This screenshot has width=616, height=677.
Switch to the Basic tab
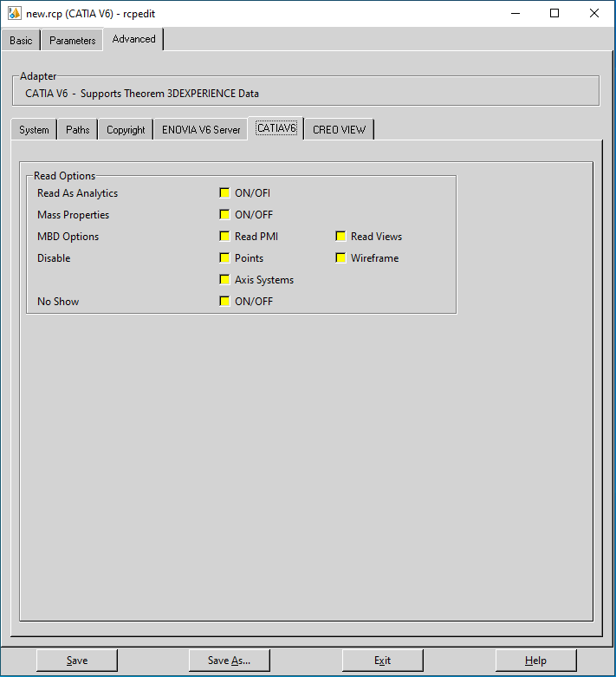pyautogui.click(x=21, y=40)
